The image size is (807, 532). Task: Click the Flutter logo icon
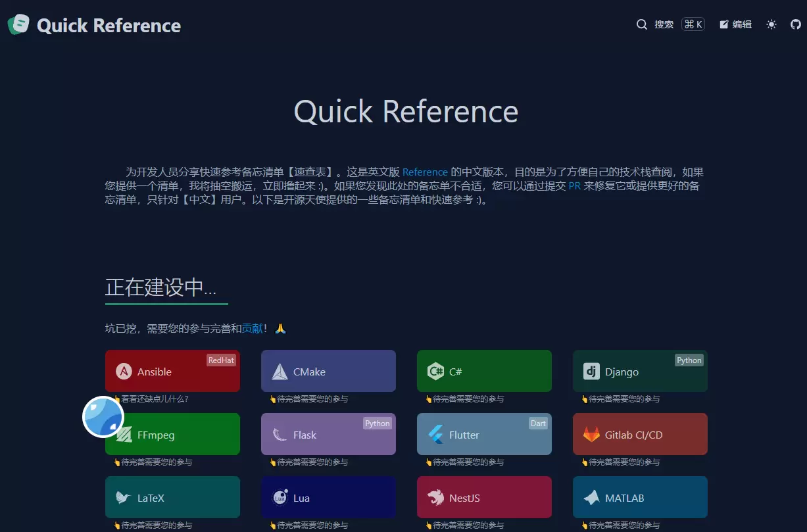[x=435, y=435]
